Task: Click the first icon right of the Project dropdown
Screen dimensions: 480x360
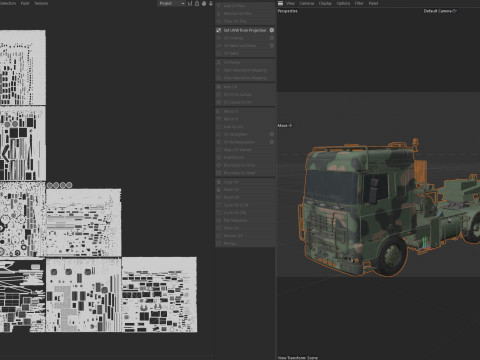Action: (190, 3)
